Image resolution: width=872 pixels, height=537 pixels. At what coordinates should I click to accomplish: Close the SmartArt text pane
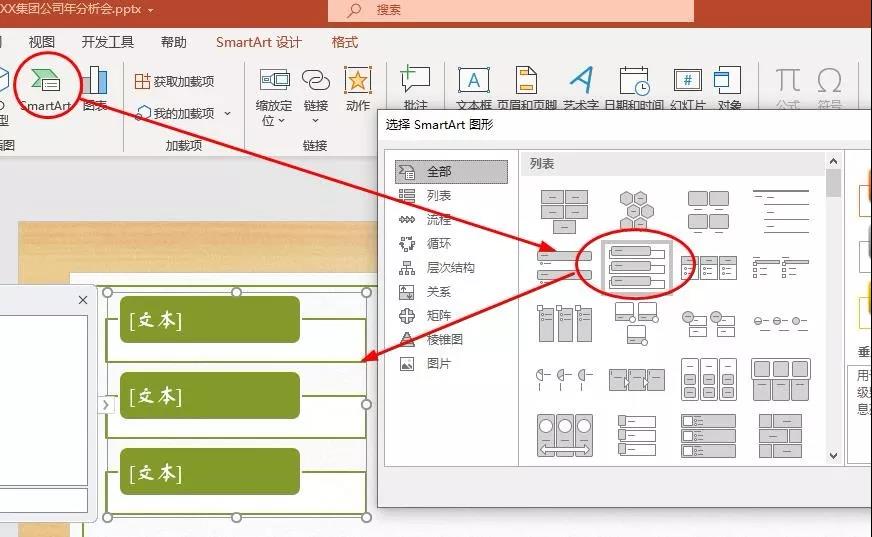83,300
